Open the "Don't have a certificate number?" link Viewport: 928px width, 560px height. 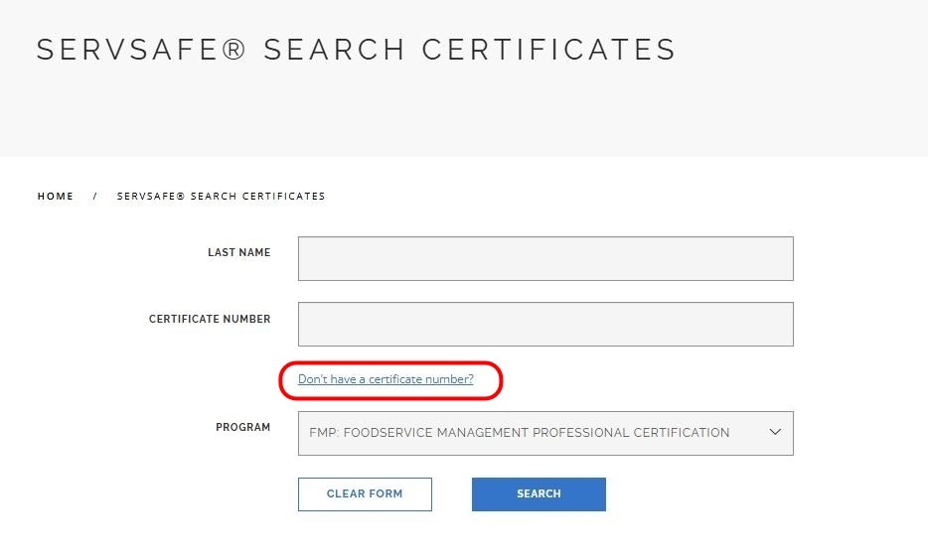(x=386, y=379)
